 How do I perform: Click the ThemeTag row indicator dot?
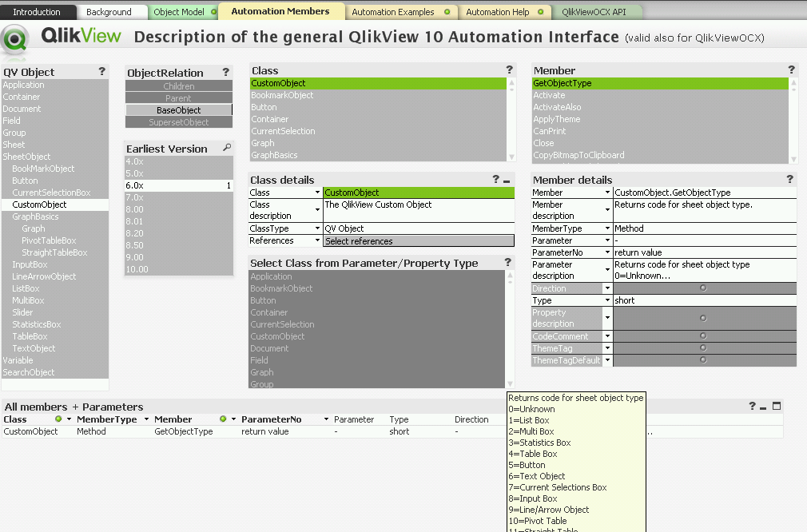tap(704, 347)
